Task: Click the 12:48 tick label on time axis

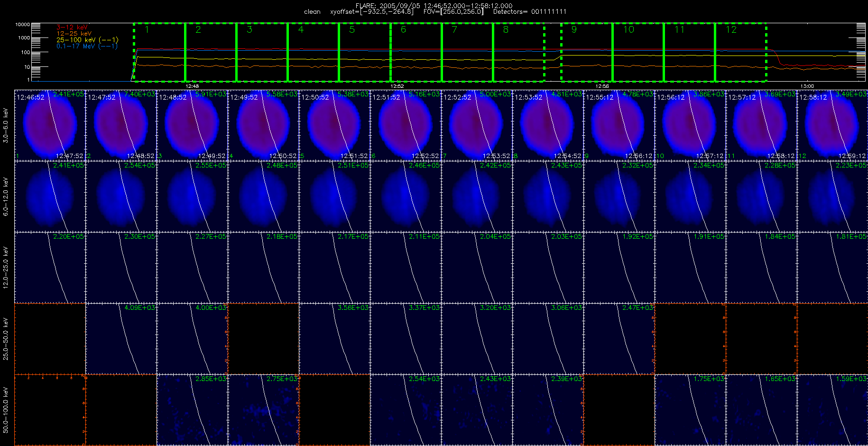Action: pyautogui.click(x=192, y=86)
